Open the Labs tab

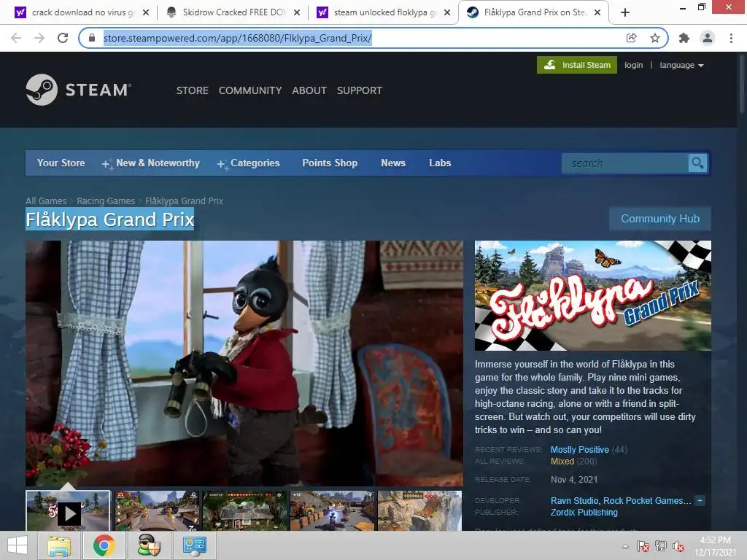(440, 163)
